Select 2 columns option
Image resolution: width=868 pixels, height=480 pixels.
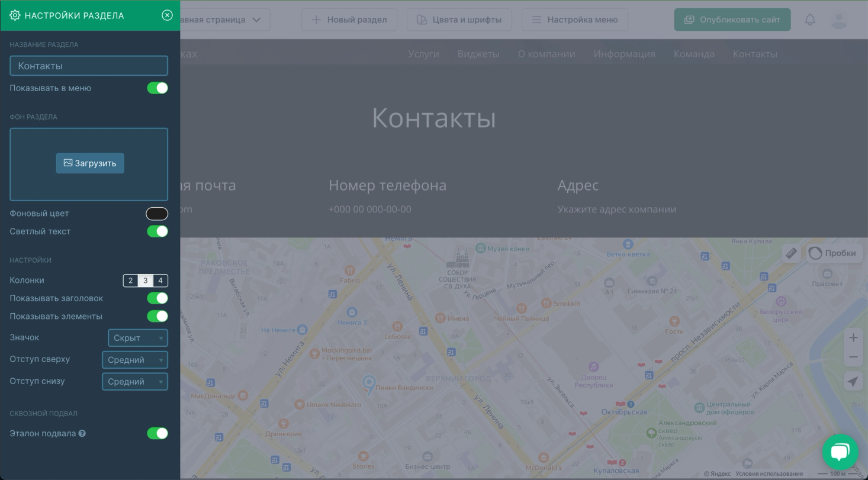pyautogui.click(x=131, y=281)
